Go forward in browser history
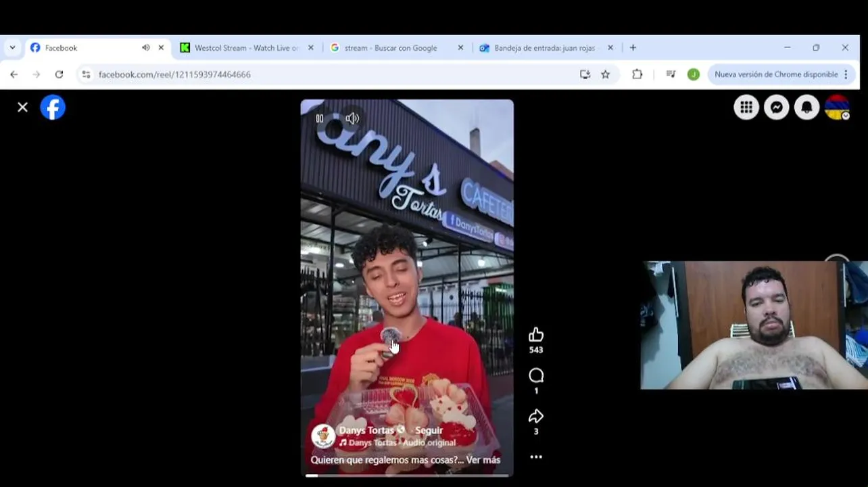Image resolution: width=868 pixels, height=487 pixels. click(37, 74)
